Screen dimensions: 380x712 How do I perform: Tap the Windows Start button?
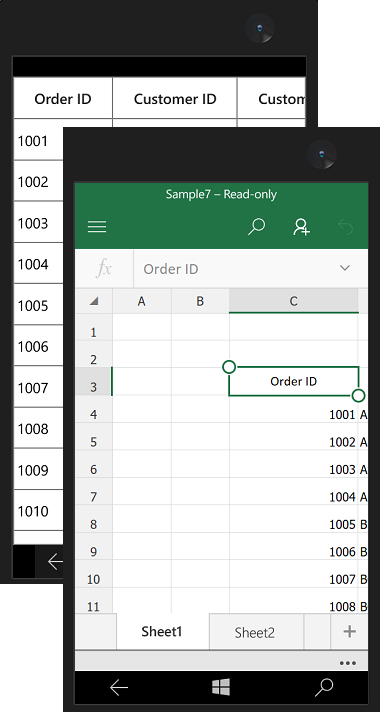pyautogui.click(x=221, y=687)
